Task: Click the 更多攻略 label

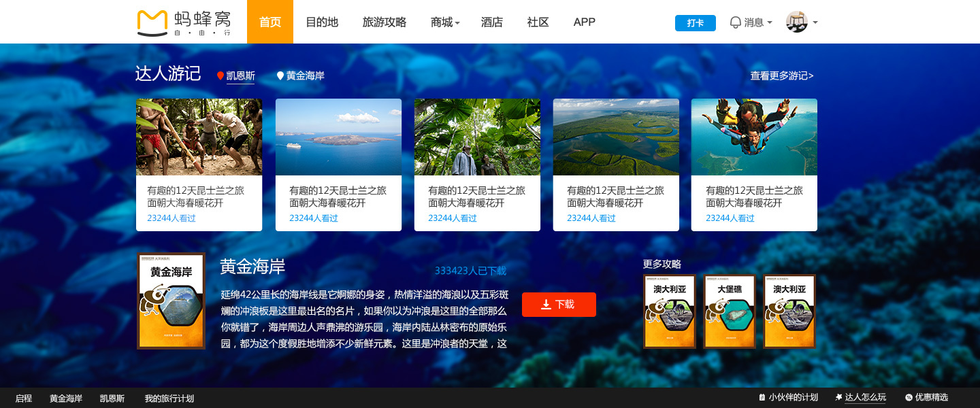Action: point(662,264)
